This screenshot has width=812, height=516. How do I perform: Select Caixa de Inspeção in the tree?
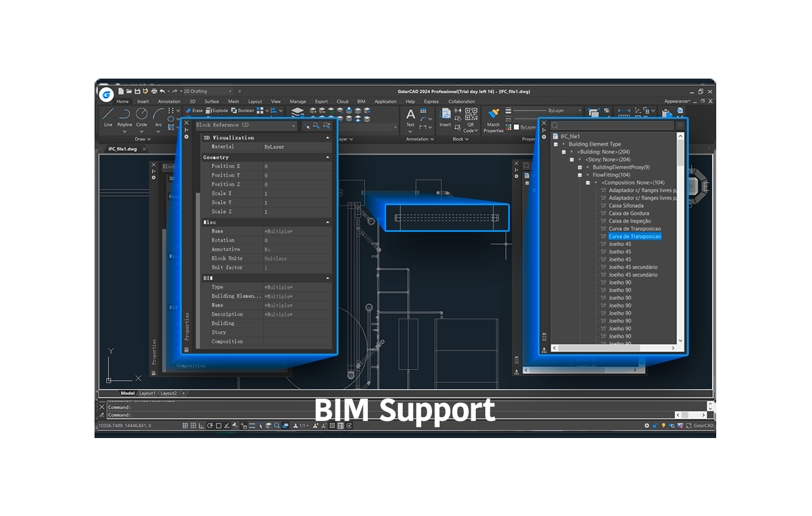click(x=630, y=221)
